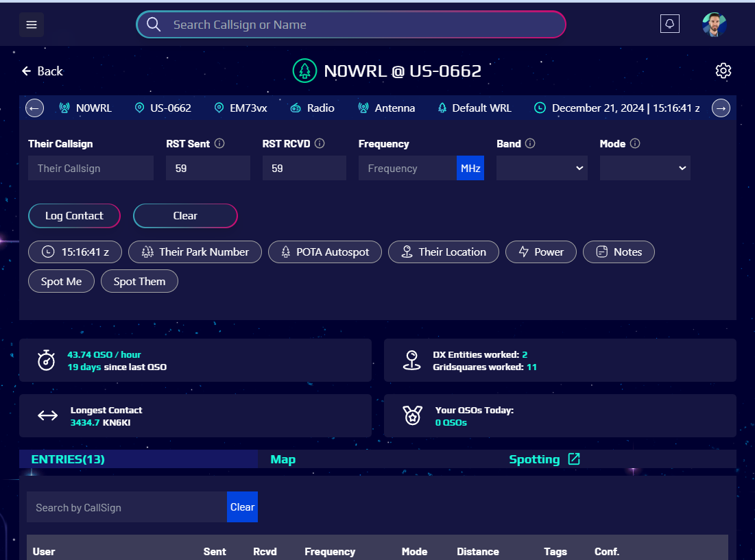755x560 pixels.
Task: Open the notifications bell
Action: (669, 23)
